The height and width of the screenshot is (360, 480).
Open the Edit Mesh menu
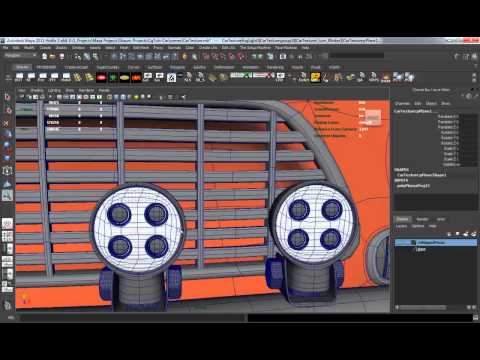click(141, 48)
